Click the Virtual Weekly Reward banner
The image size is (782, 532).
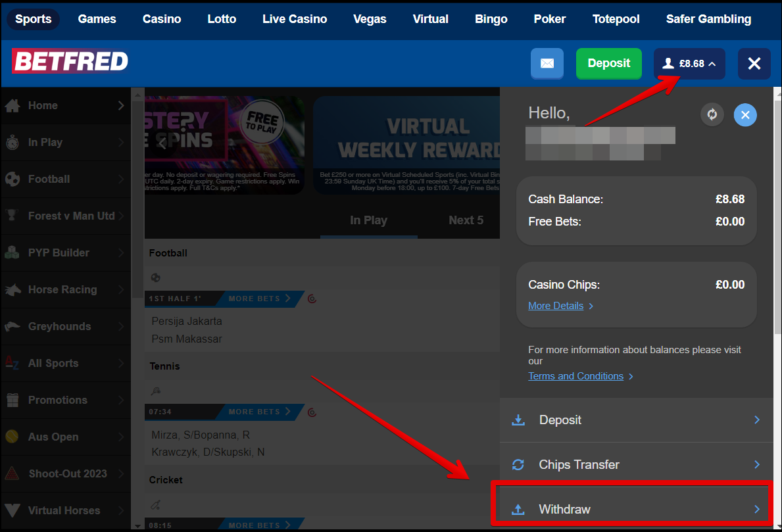coord(406,145)
